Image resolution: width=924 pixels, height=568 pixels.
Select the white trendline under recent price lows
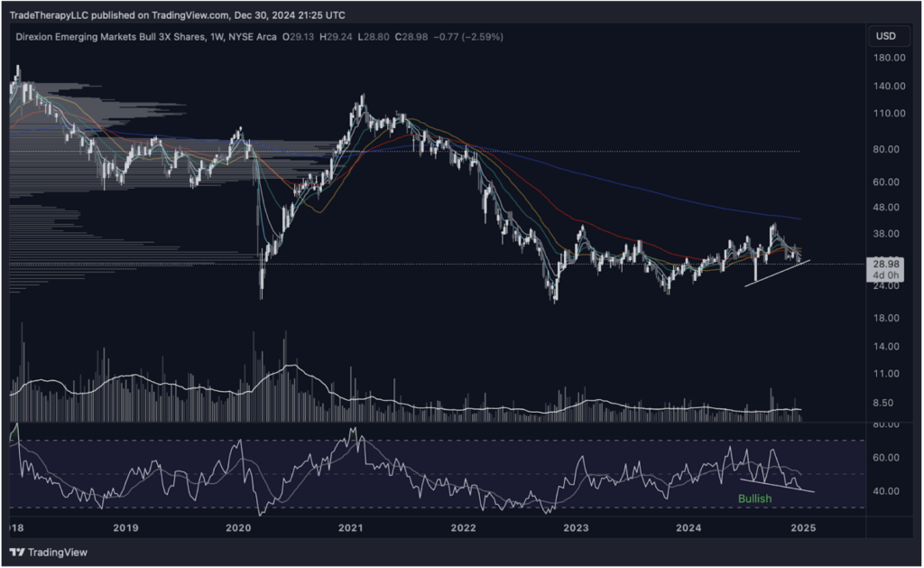[x=776, y=274]
